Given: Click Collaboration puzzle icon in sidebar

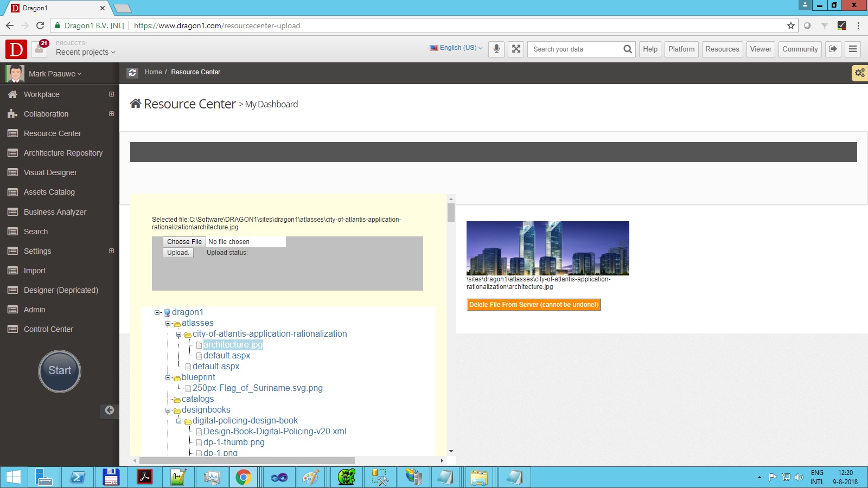Looking at the screenshot, I should tap(12, 114).
